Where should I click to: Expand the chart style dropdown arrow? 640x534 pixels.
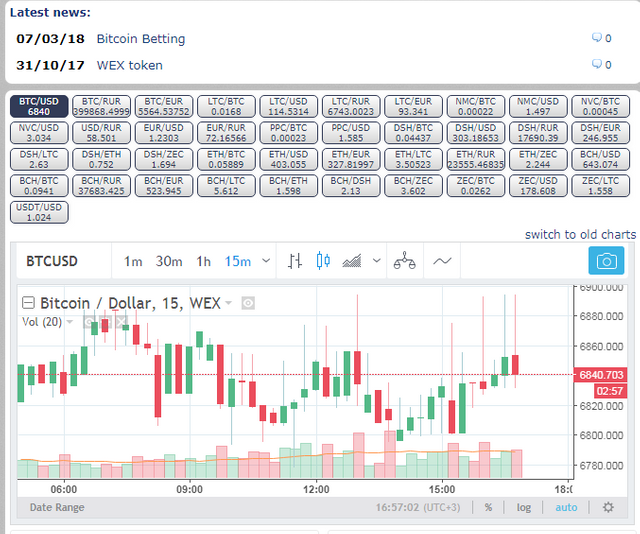pyautogui.click(x=377, y=261)
